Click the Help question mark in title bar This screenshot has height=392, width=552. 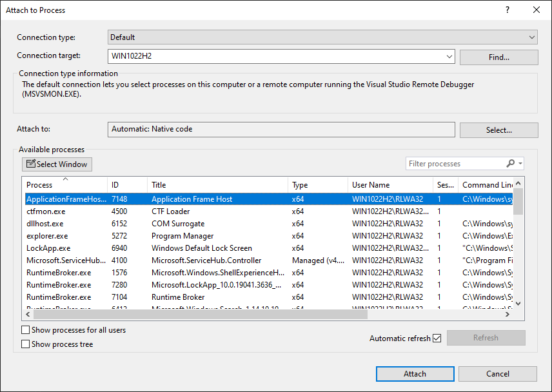(508, 10)
